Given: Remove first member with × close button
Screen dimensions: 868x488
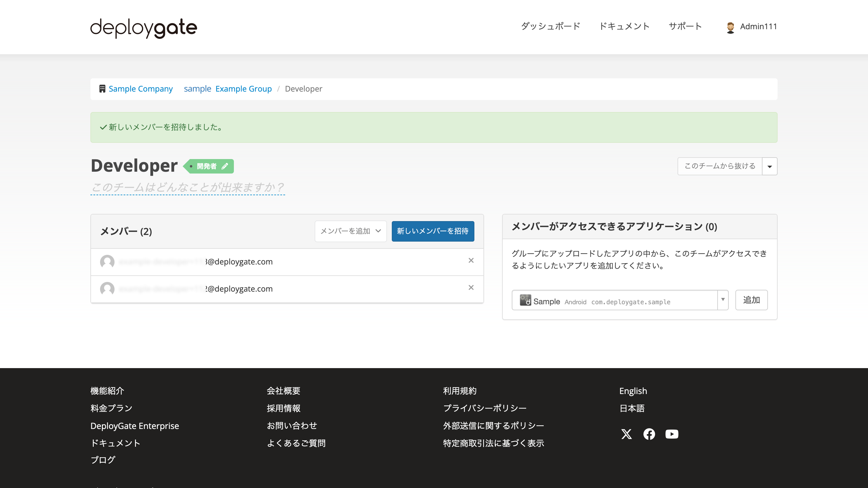Looking at the screenshot, I should pos(471,260).
